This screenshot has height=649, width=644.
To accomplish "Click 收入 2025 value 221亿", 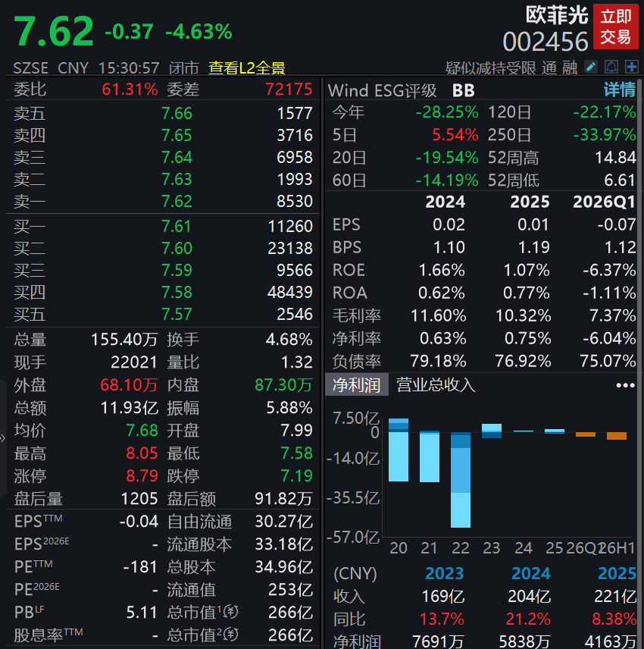I will click(615, 597).
